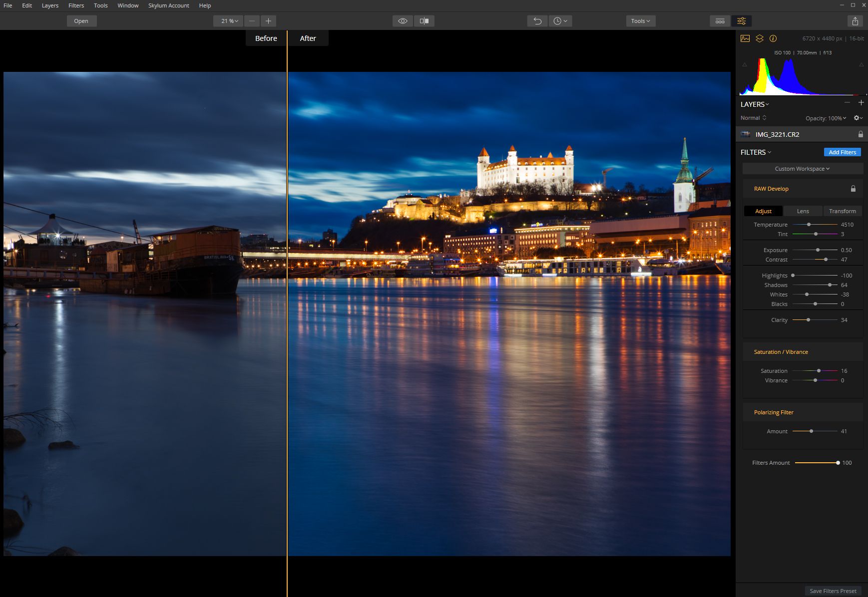Open the Opacity 100% dropdown

[826, 118]
